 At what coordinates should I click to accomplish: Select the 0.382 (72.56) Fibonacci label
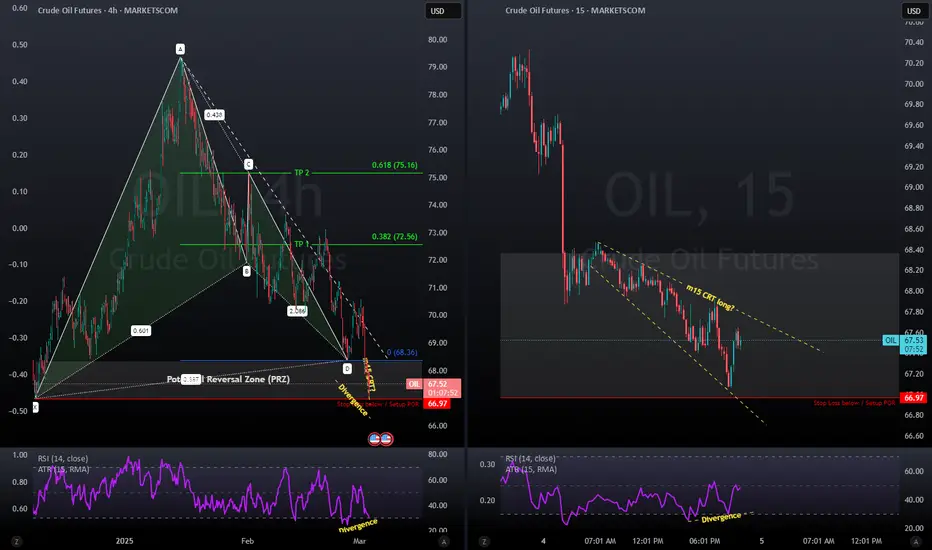coord(395,236)
